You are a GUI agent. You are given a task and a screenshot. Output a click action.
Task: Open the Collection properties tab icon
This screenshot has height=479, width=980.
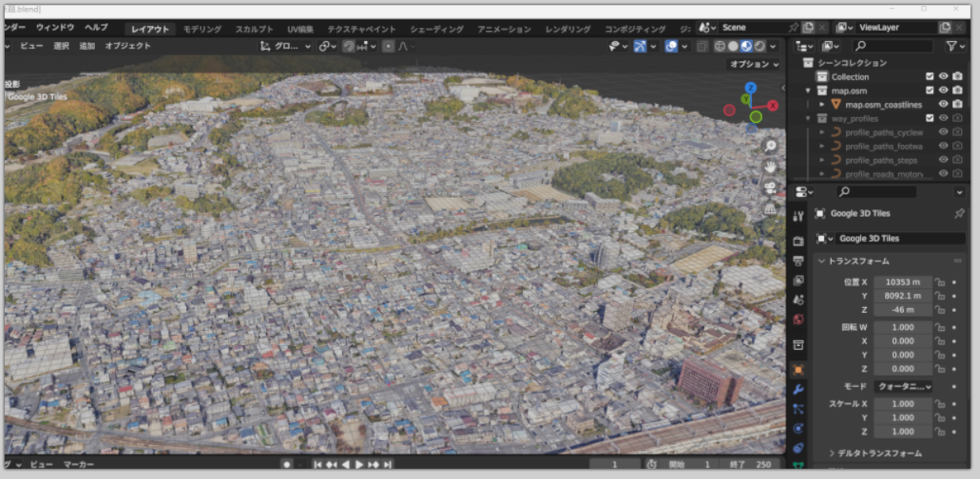[x=798, y=344]
